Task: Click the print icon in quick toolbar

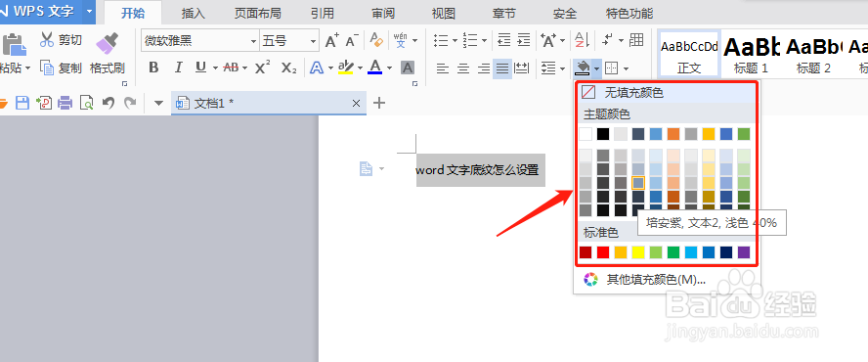Action: [65, 103]
